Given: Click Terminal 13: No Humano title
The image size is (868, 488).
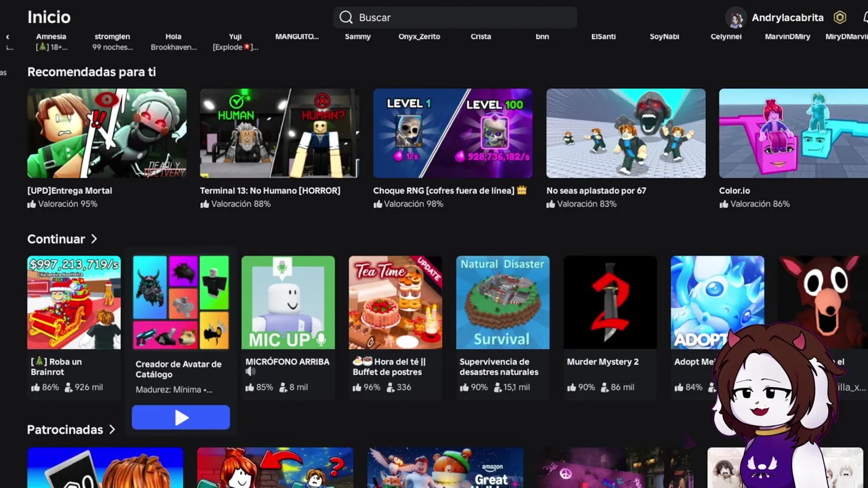Looking at the screenshot, I should pos(270,190).
